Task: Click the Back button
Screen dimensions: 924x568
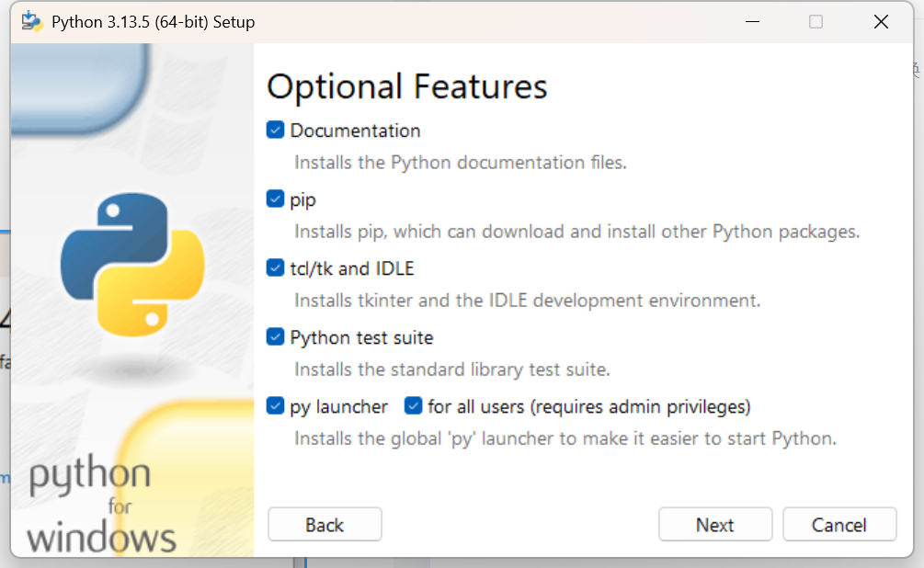Action: (324, 524)
